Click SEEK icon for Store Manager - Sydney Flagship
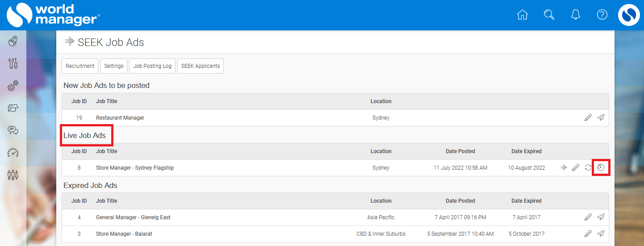The width and height of the screenshot is (644, 246). (564, 168)
